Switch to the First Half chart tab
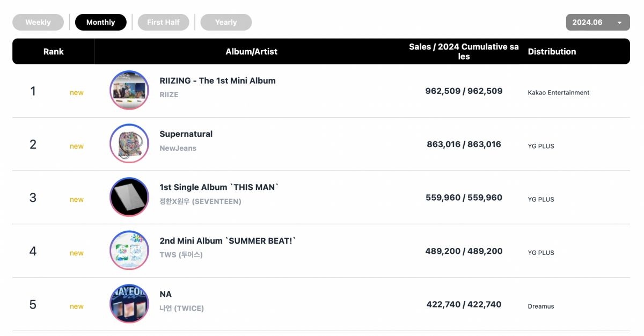The height and width of the screenshot is (336, 644). click(164, 22)
